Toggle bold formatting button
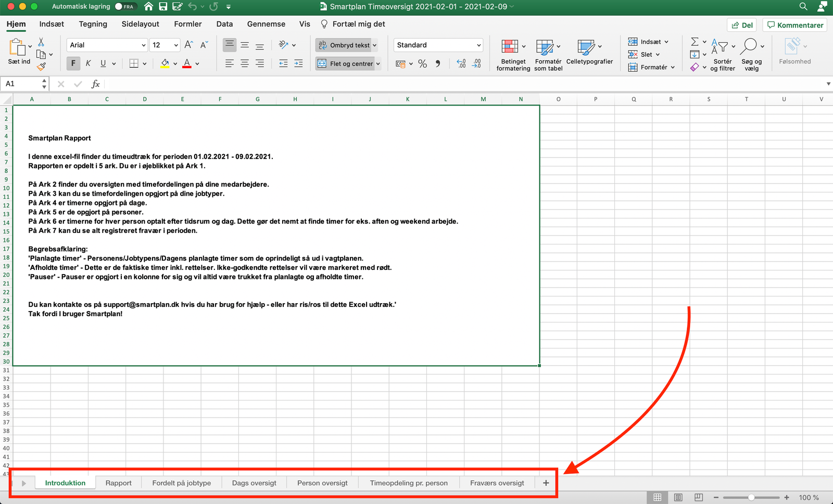The height and width of the screenshot is (504, 833). (x=73, y=63)
